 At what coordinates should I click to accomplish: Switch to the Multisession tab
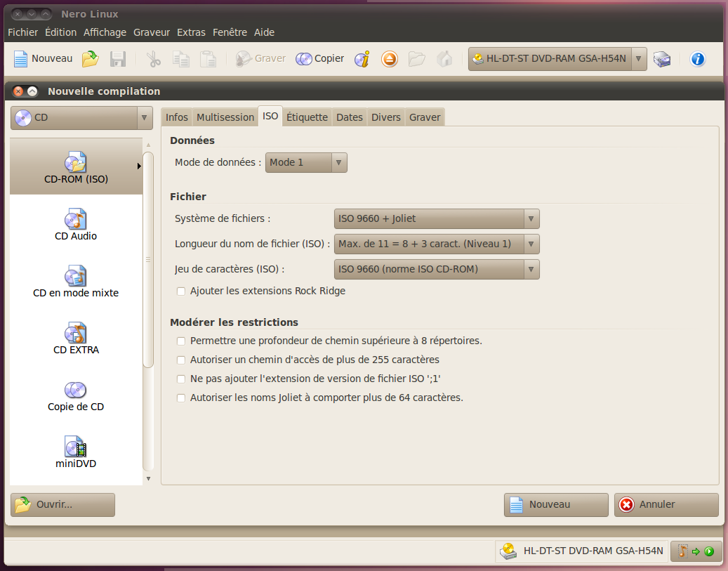(225, 117)
